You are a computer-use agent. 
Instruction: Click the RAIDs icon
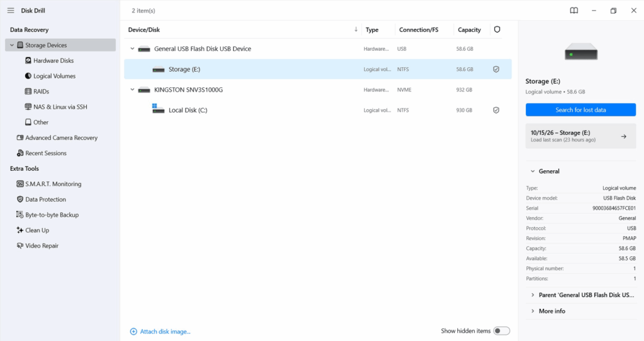pos(28,92)
